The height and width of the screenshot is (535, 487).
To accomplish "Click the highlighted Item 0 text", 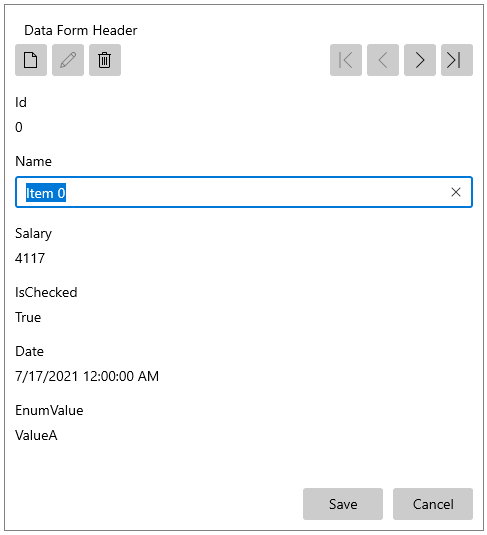I will click(46, 193).
